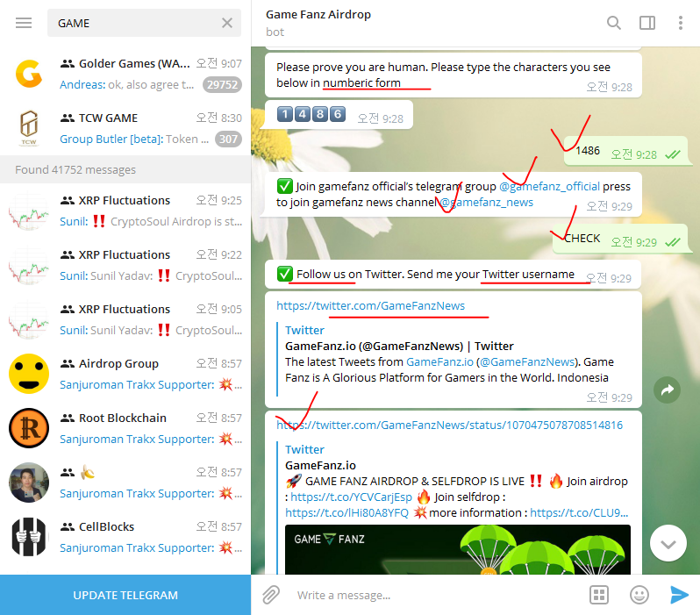Select the XRP Fluctuations 9:25 message result

(x=125, y=211)
